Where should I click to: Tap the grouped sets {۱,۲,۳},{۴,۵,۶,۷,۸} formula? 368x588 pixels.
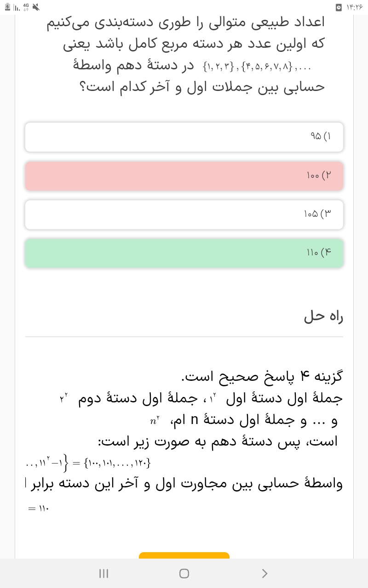pos(257,68)
